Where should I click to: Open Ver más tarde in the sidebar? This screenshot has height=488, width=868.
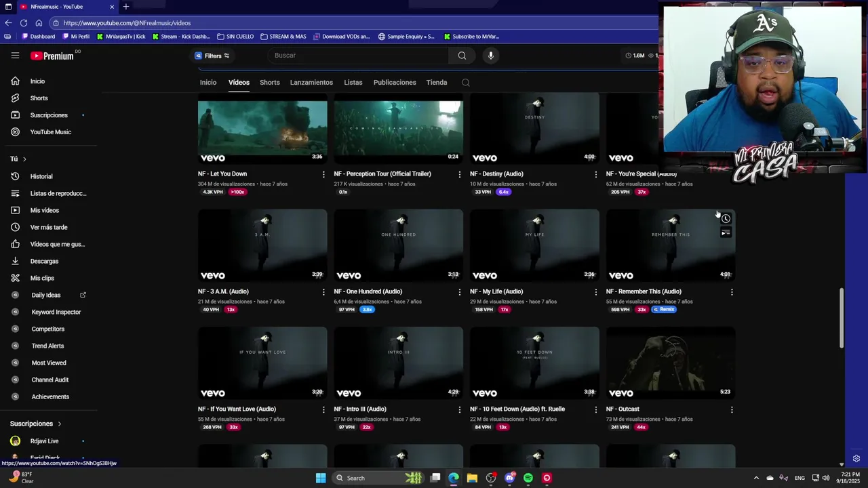(48, 227)
